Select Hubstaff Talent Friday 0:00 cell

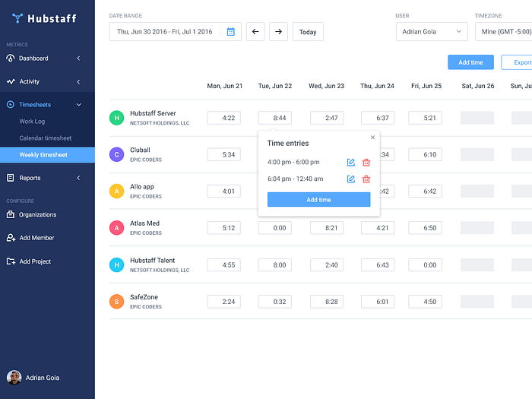[425, 265]
